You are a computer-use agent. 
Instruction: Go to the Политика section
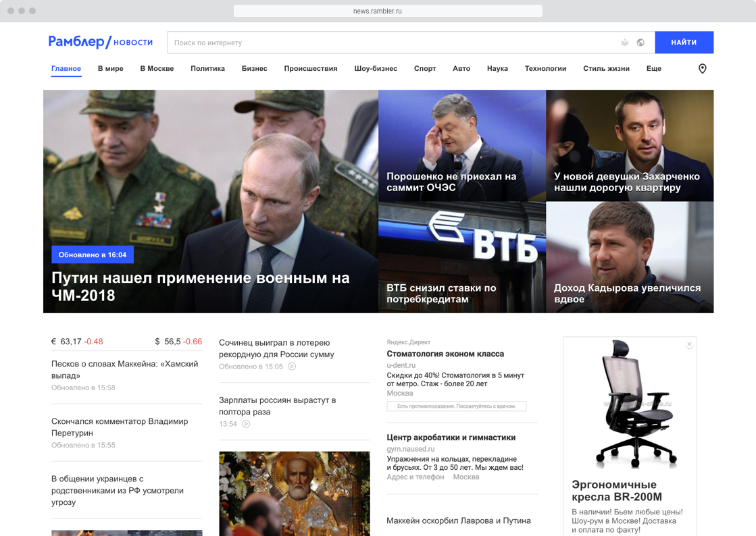207,68
